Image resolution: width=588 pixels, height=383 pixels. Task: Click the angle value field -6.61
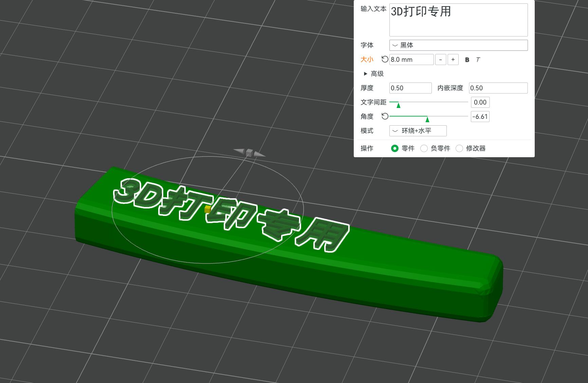point(480,116)
